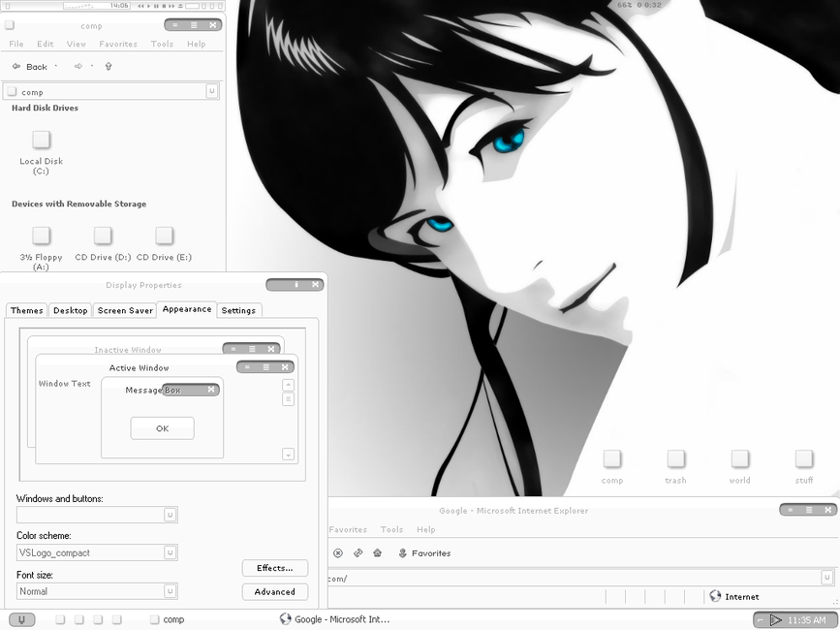This screenshot has height=630, width=840.
Task: Click the Refresh icon in Internet Explorer toolbar
Action: point(358,552)
